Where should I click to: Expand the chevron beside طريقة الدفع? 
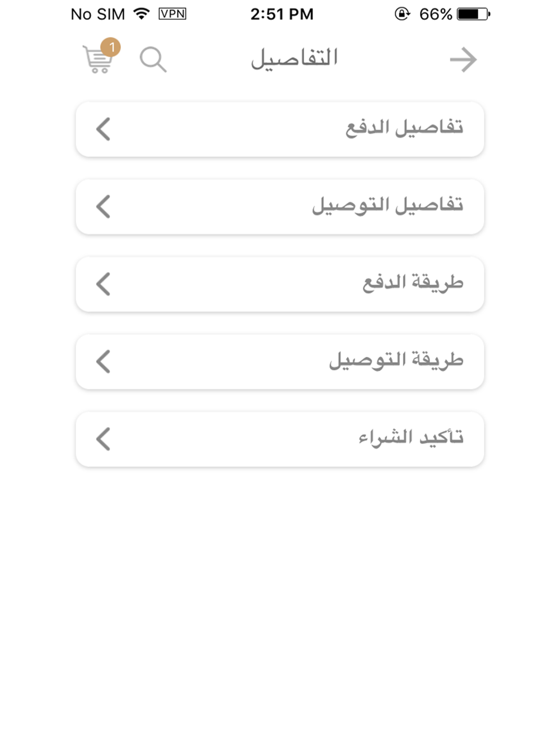104,284
